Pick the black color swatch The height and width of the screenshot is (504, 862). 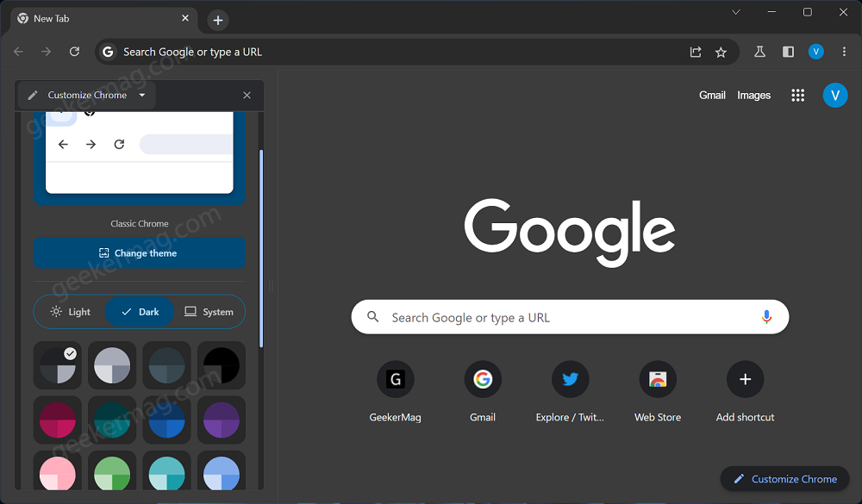222,365
